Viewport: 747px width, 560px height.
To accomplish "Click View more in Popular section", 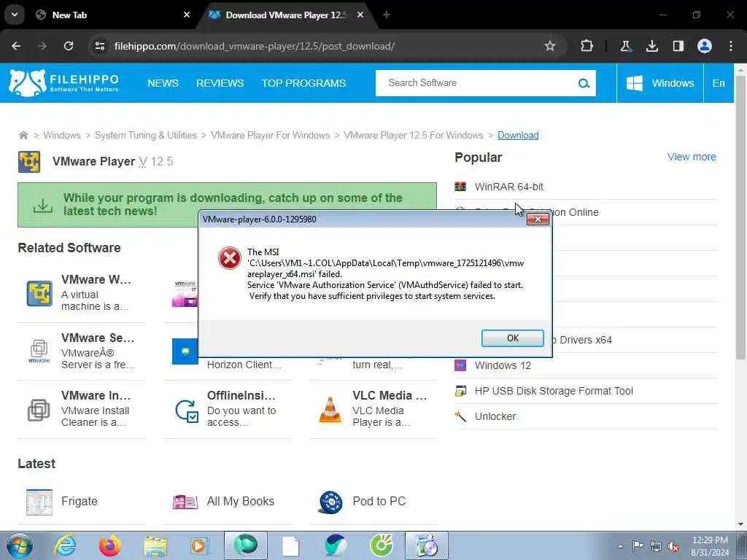I will click(x=692, y=157).
